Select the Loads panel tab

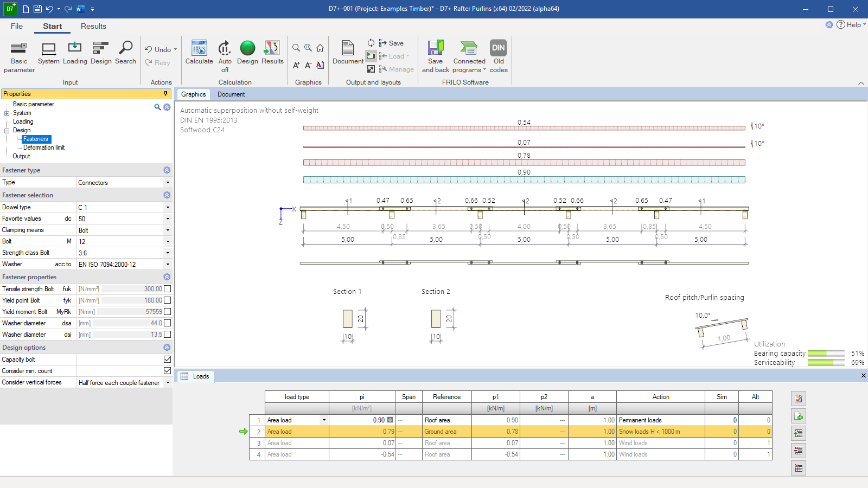195,376
